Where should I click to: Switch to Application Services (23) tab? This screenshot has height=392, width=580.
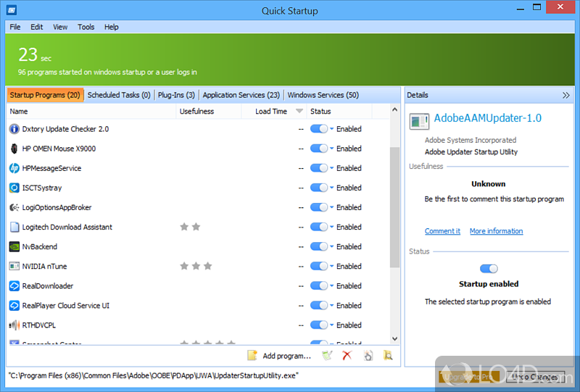click(x=241, y=95)
